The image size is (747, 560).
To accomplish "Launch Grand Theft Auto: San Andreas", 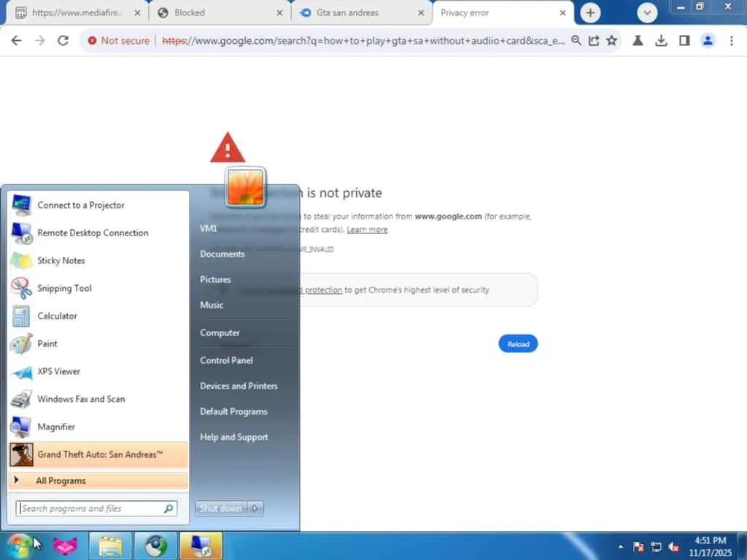I will coord(98,454).
